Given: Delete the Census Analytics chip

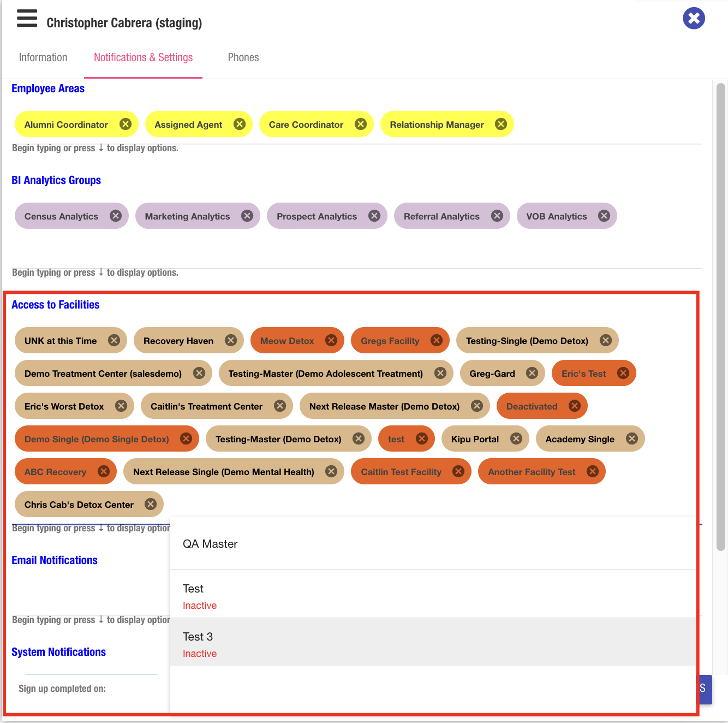Looking at the screenshot, I should point(116,216).
